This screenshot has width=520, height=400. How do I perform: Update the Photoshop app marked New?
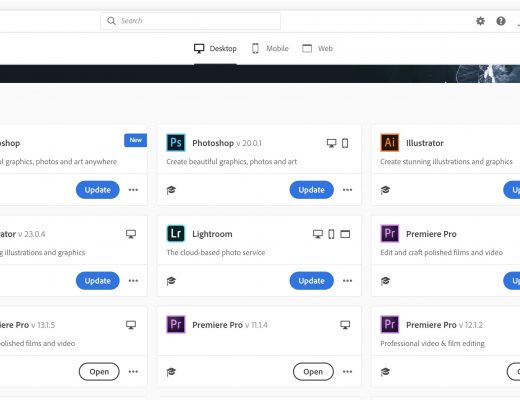(98, 190)
